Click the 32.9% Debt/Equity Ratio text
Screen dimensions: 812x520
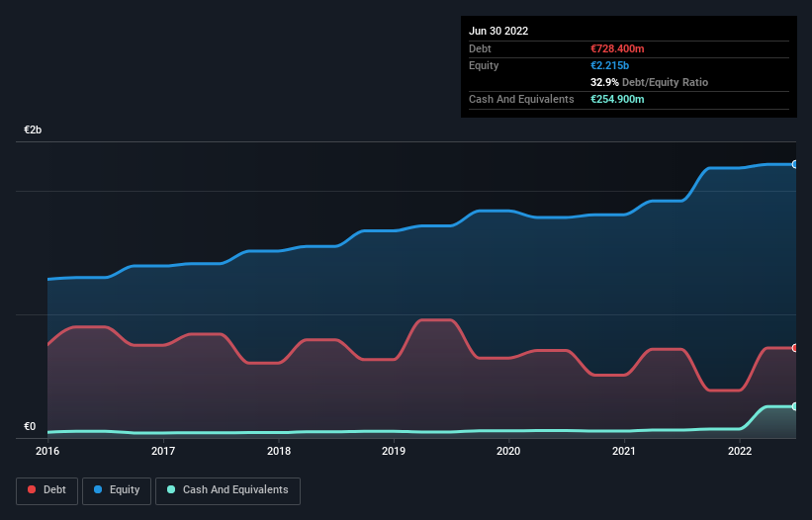click(x=649, y=82)
